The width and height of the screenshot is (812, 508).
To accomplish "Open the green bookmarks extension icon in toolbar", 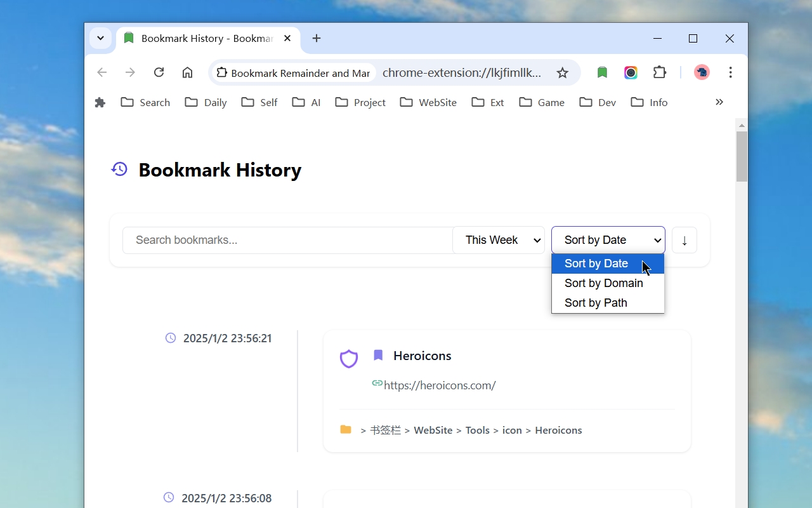I will pyautogui.click(x=601, y=72).
